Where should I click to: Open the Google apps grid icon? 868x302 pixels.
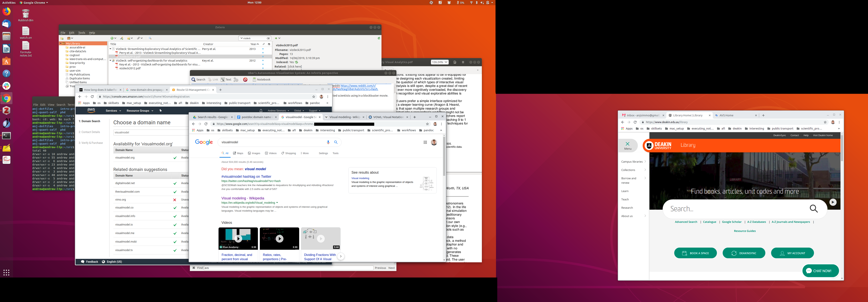425,142
